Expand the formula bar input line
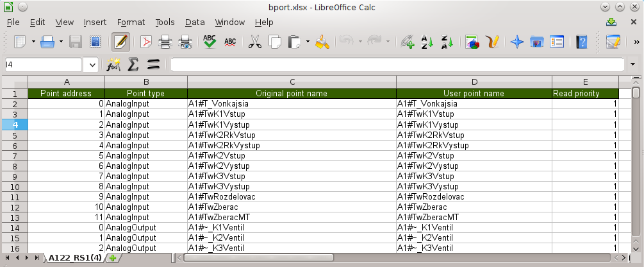Image resolution: width=644 pixels, height=267 pixels. pos(633,65)
